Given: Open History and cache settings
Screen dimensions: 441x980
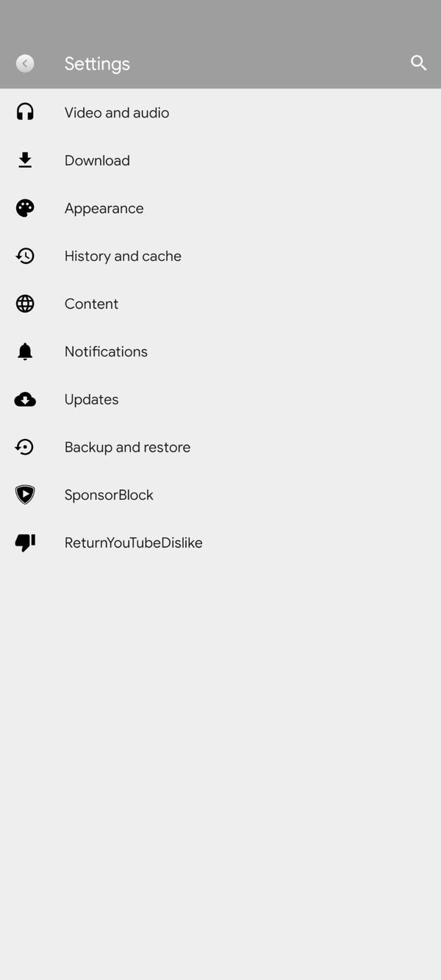Looking at the screenshot, I should point(123,255).
